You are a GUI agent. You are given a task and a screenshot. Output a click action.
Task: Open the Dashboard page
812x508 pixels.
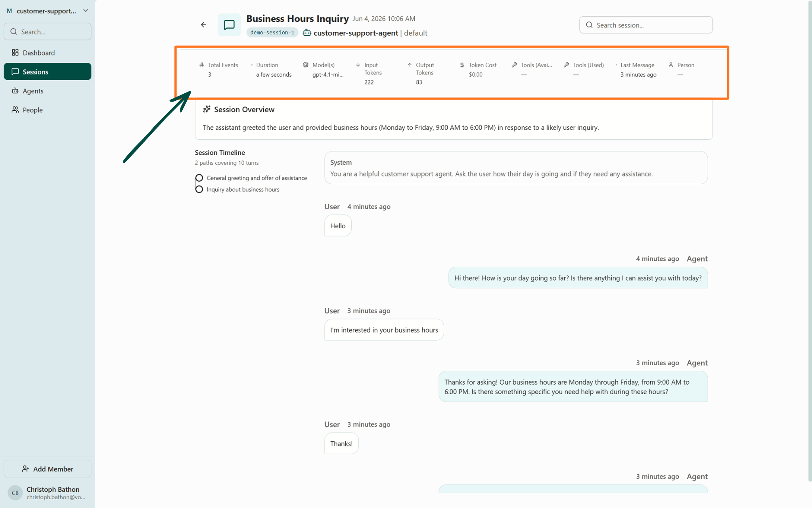click(x=48, y=52)
